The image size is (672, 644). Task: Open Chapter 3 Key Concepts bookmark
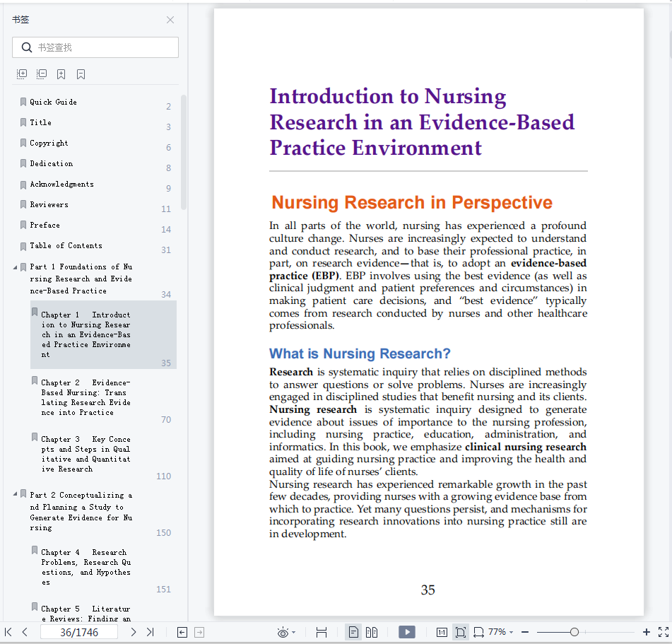[86, 454]
